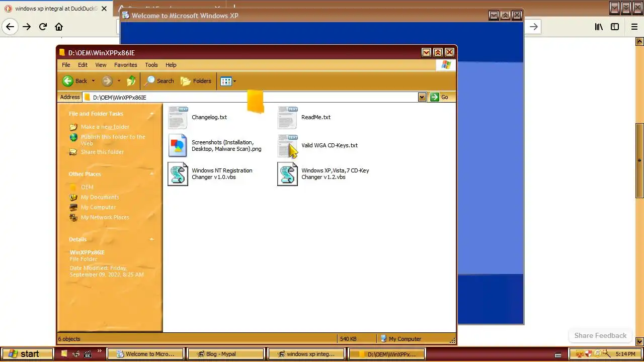
Task: Open My Network Places link
Action: [x=105, y=217]
